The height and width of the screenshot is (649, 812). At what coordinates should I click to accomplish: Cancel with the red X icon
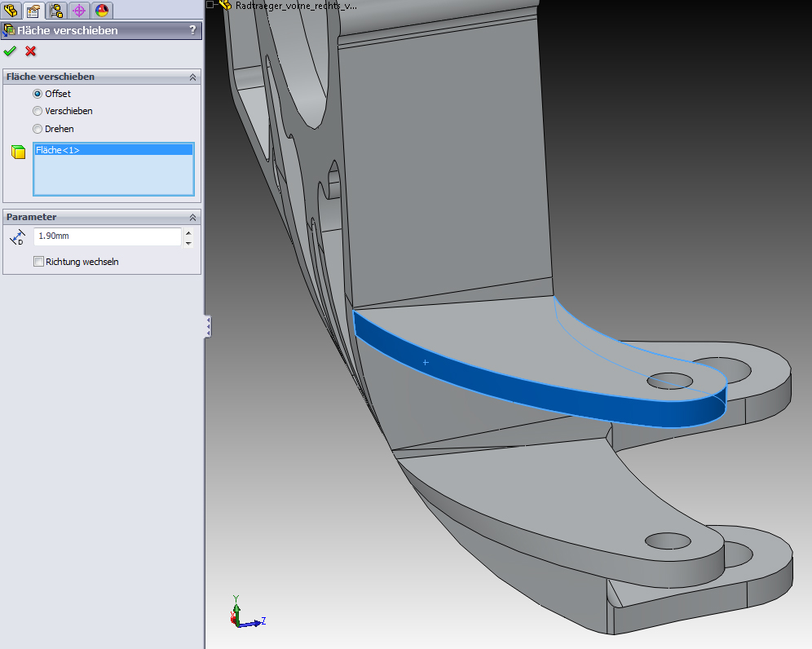(x=31, y=51)
